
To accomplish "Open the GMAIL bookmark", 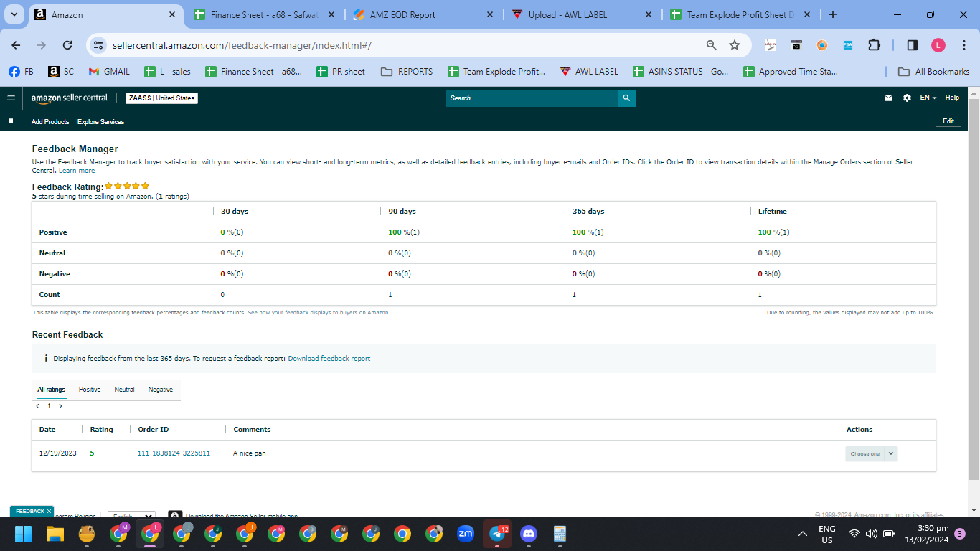I will click(x=109, y=72).
